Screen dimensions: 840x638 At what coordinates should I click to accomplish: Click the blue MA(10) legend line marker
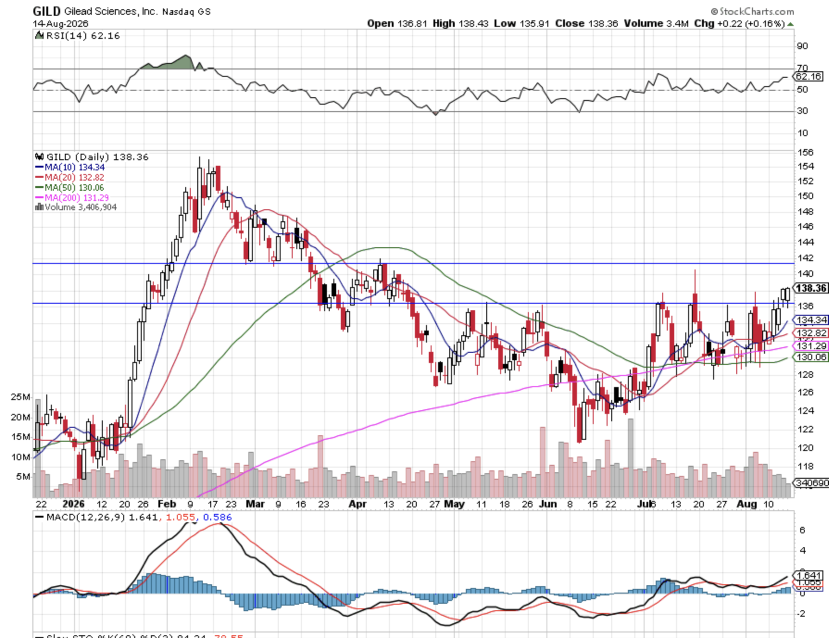click(x=39, y=167)
